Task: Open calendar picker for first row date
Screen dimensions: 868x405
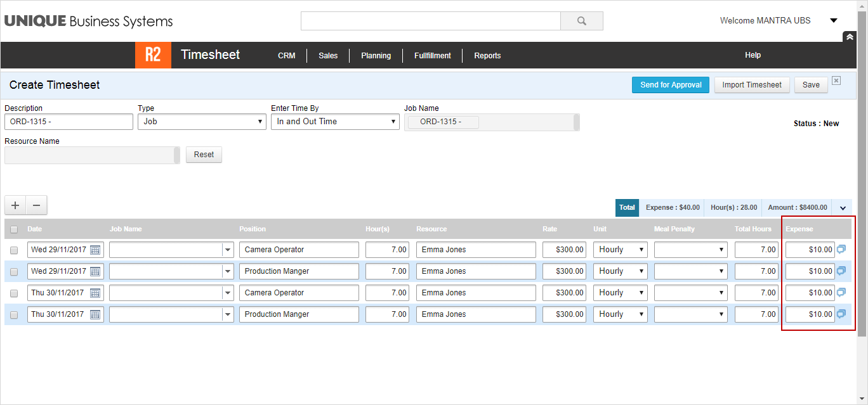Action: (x=95, y=250)
